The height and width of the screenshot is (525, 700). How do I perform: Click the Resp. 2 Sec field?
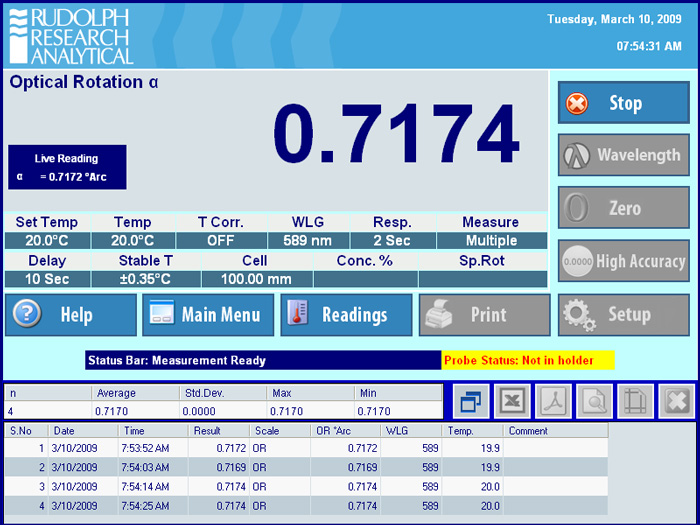392,241
